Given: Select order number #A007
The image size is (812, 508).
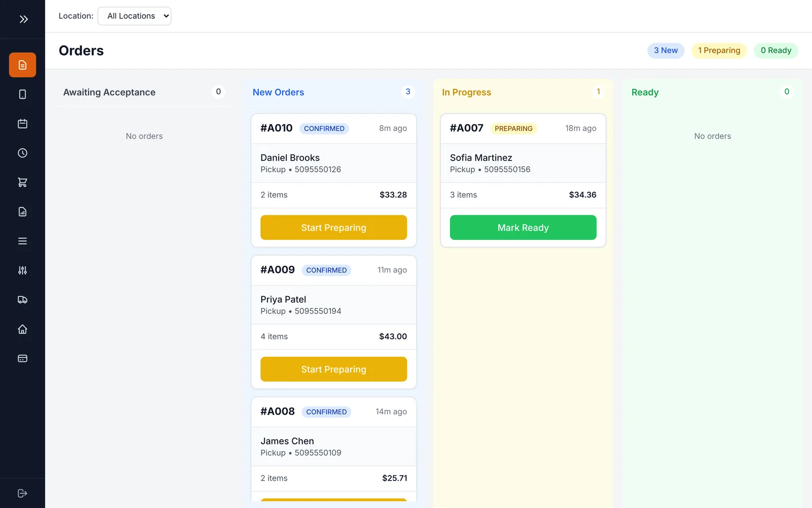Looking at the screenshot, I should pos(467,128).
